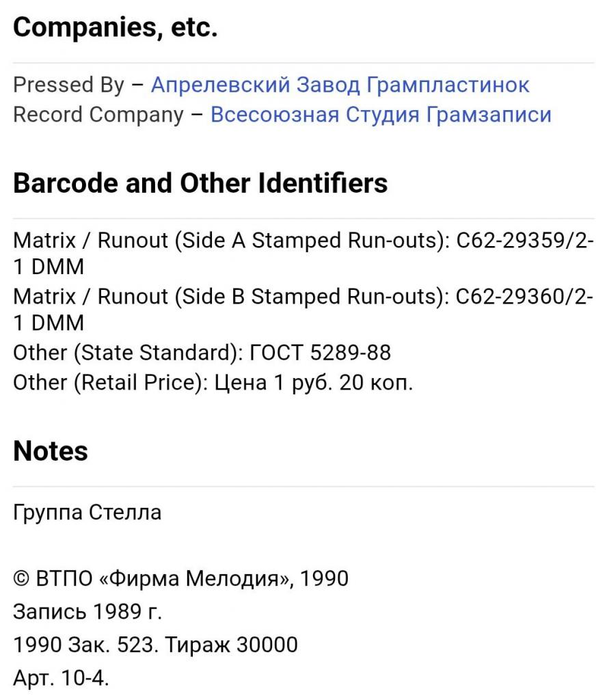This screenshot has height=700, width=607.
Task: Click the Side B matrix runout text
Action: coord(303,310)
